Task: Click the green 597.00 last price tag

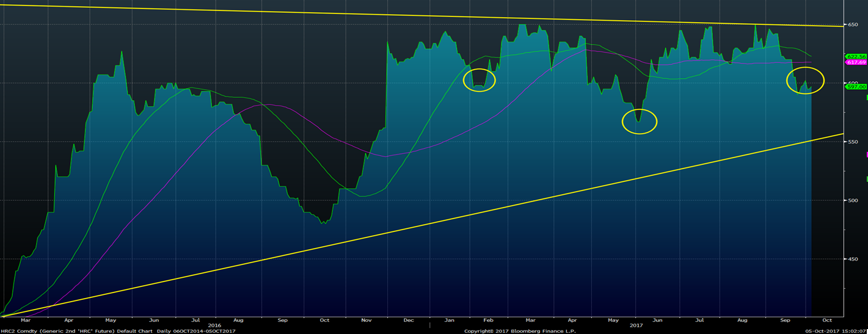Action: click(855, 87)
